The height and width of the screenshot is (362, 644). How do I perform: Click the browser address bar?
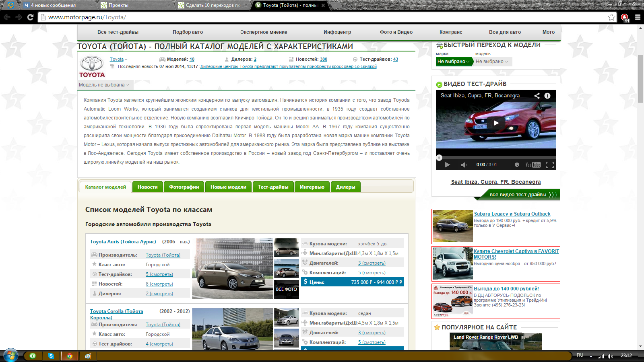pyautogui.click(x=326, y=17)
